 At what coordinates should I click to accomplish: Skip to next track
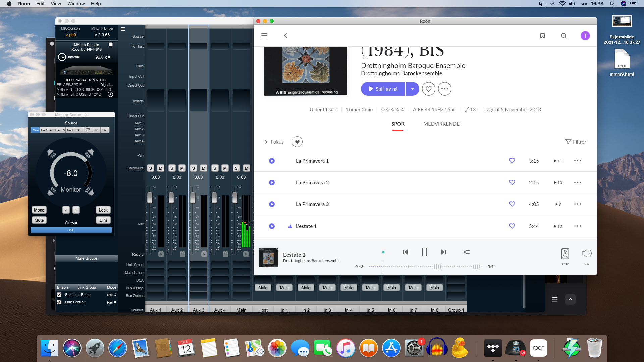(x=443, y=252)
